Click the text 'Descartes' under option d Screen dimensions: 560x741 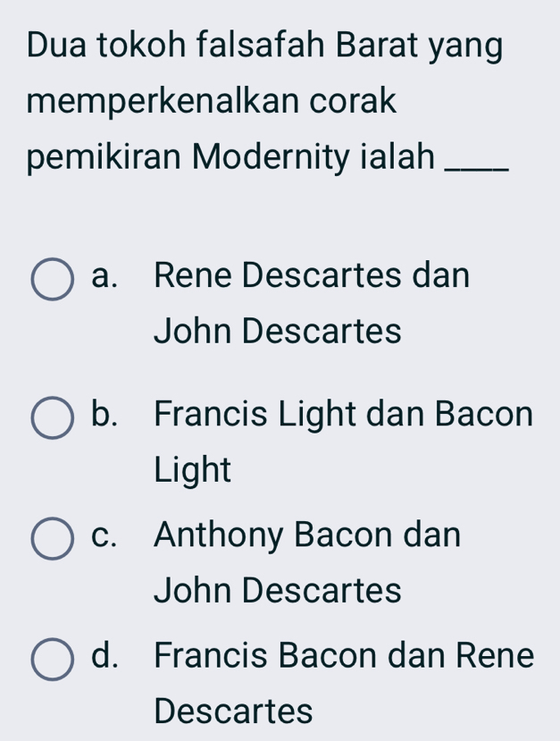tap(234, 712)
